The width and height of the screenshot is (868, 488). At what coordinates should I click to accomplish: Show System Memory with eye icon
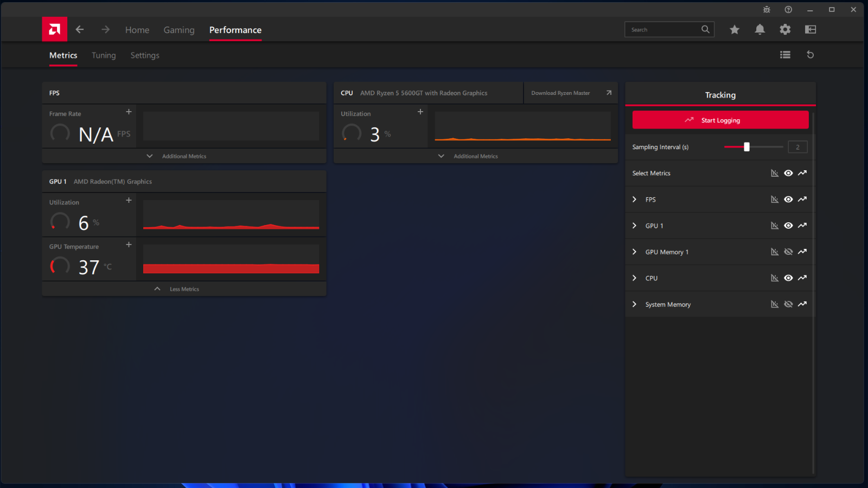click(788, 304)
